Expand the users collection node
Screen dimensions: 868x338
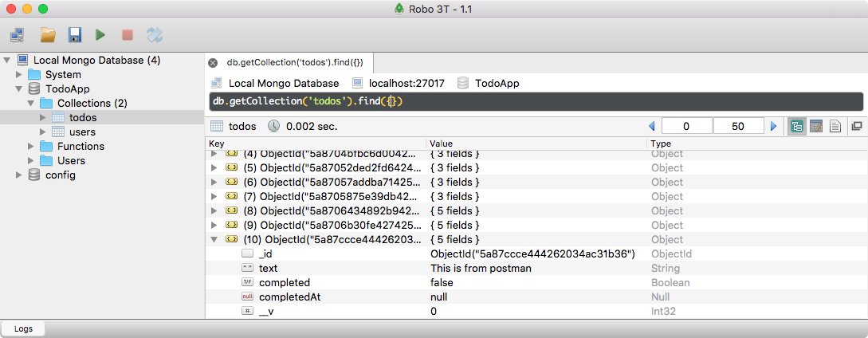click(44, 132)
